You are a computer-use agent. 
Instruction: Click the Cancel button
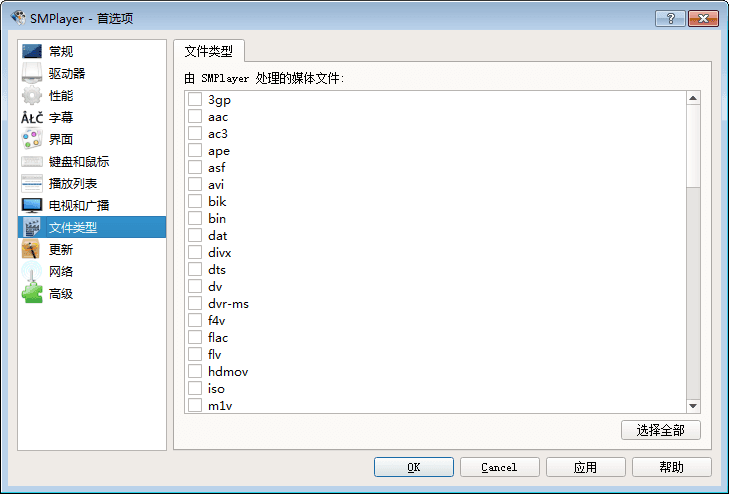pyautogui.click(x=500, y=467)
